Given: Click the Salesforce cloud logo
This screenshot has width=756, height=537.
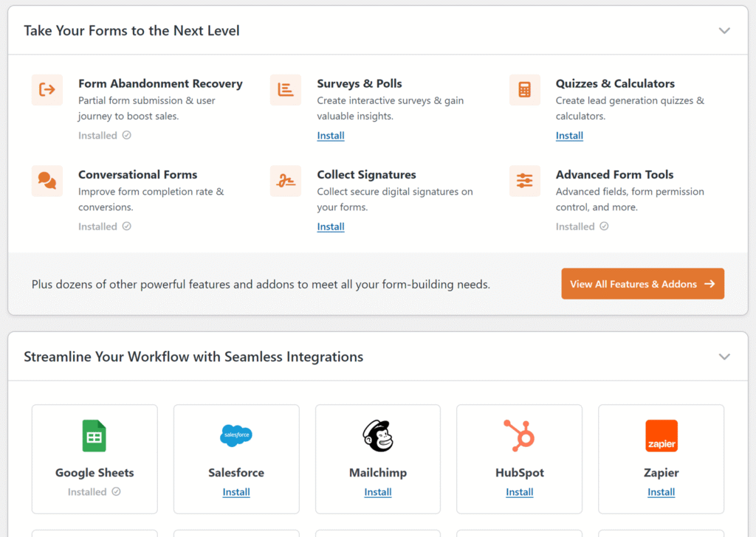Looking at the screenshot, I should (236, 435).
